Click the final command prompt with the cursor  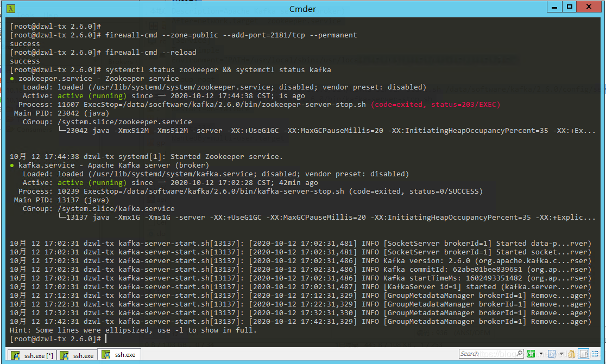pos(58,339)
